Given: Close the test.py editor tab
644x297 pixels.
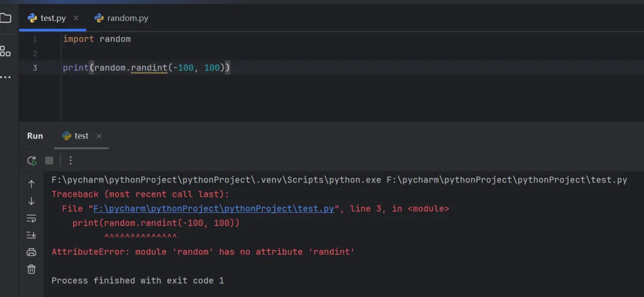Looking at the screenshot, I should 76,18.
